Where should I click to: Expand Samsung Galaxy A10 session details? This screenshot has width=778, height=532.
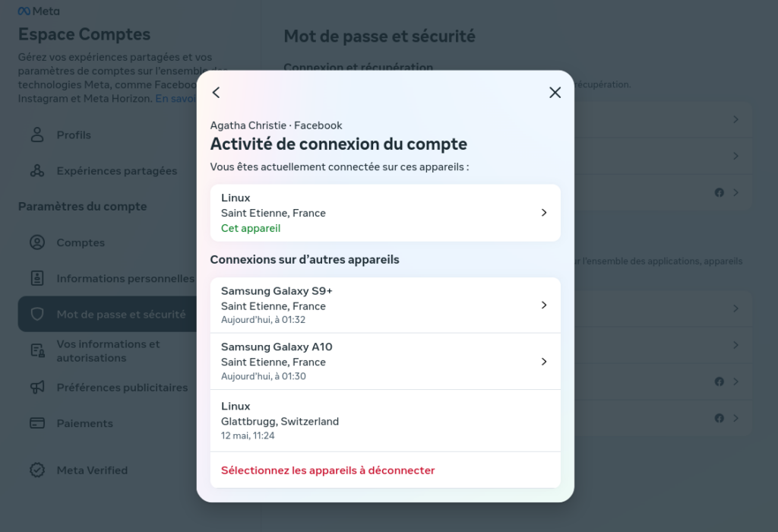[x=385, y=361]
